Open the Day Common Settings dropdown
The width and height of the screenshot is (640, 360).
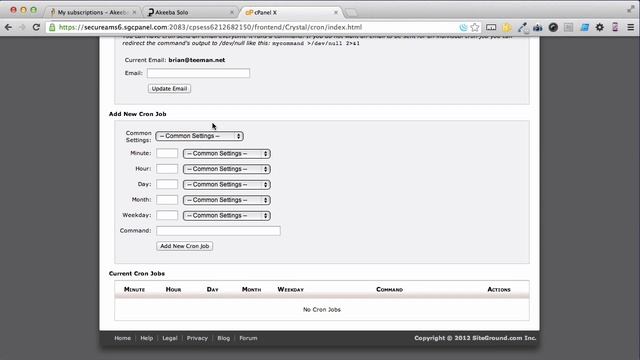click(x=227, y=184)
